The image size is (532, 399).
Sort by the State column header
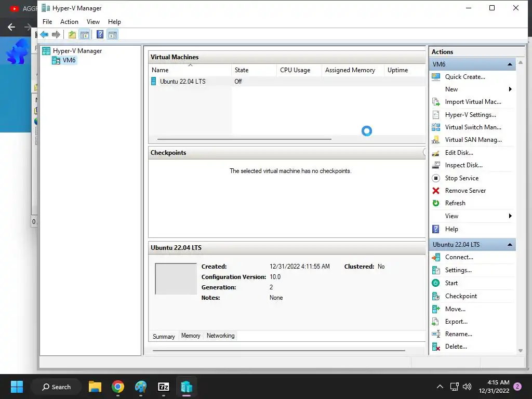(254, 70)
